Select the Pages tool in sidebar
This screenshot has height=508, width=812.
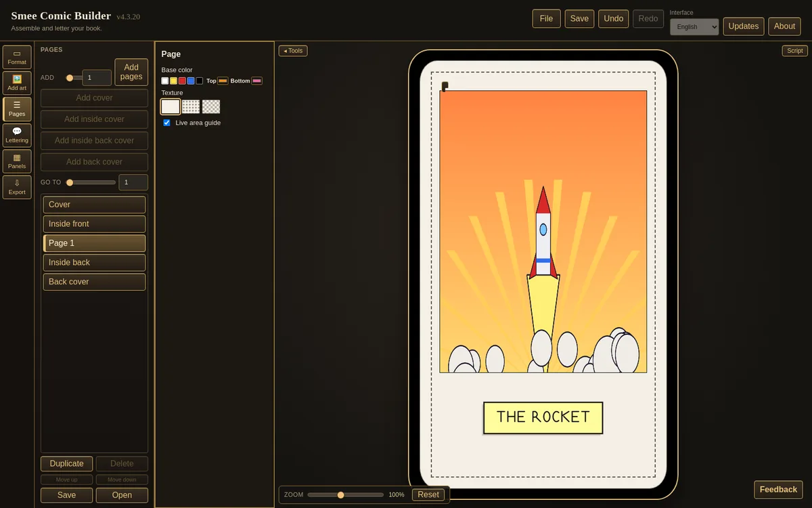(17, 109)
